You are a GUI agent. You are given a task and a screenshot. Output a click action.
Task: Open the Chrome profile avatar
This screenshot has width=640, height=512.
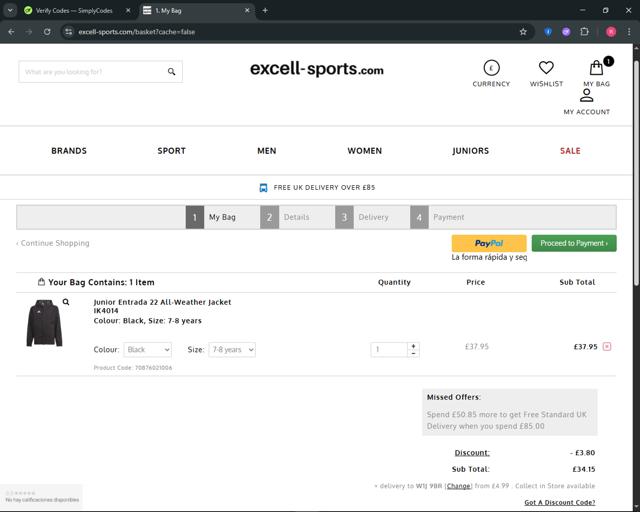coord(611,32)
